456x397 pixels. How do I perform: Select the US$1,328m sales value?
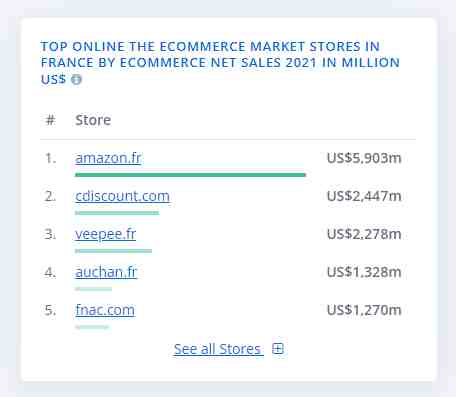tap(364, 272)
